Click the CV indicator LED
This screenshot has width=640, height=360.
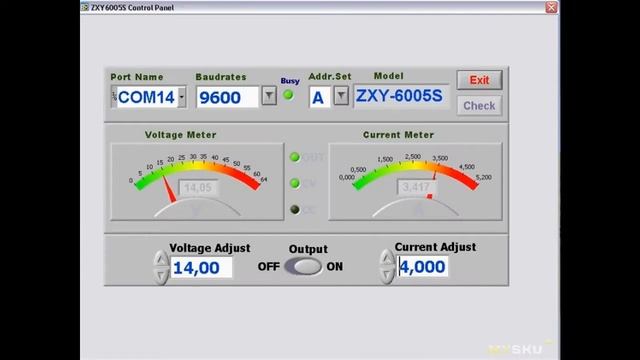coord(295,183)
